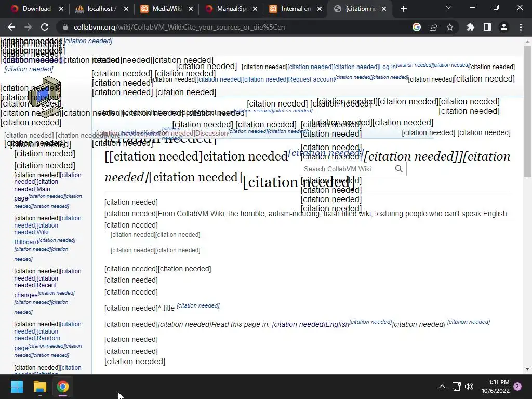Reload the current page
532x399 pixels.
pos(45,27)
